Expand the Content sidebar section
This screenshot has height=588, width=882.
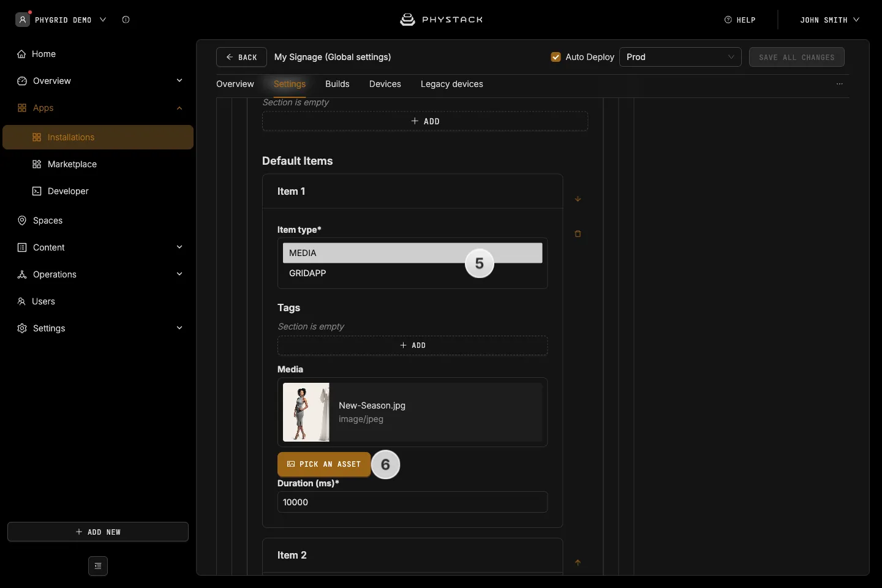(x=179, y=247)
